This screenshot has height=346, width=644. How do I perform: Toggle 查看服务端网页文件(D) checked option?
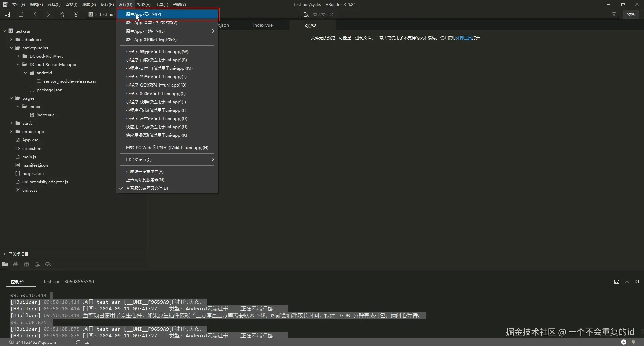point(147,188)
